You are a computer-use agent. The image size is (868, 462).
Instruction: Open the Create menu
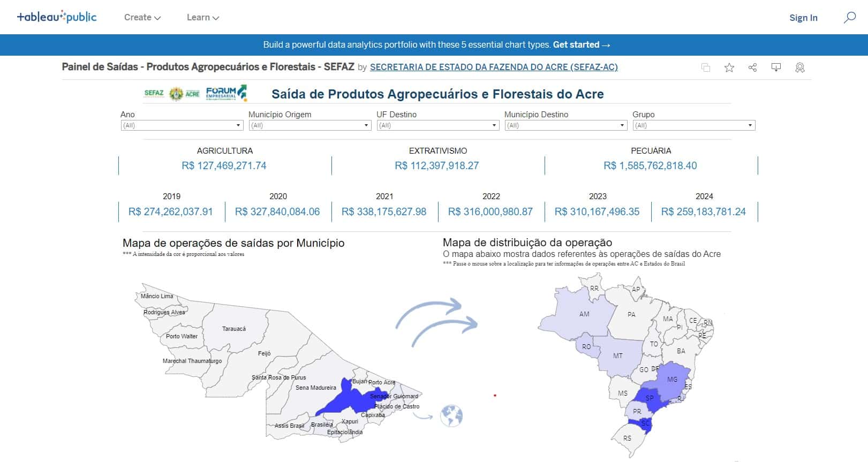[142, 18]
